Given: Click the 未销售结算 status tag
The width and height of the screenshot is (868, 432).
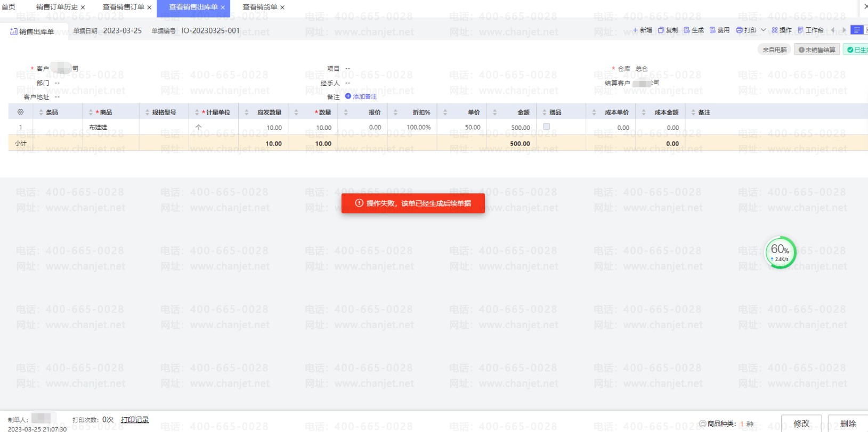Looking at the screenshot, I should point(817,50).
